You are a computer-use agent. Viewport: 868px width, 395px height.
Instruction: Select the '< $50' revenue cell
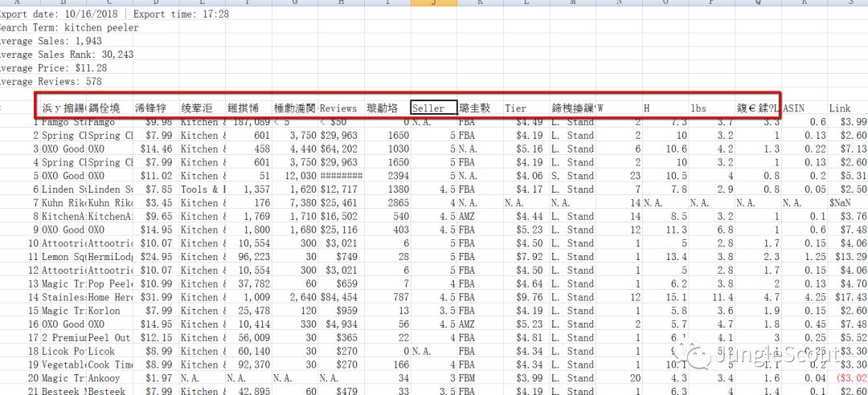click(x=342, y=122)
